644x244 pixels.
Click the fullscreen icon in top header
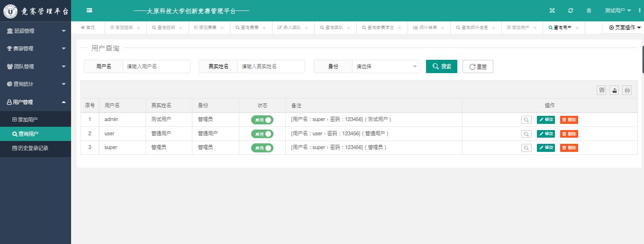click(x=552, y=11)
